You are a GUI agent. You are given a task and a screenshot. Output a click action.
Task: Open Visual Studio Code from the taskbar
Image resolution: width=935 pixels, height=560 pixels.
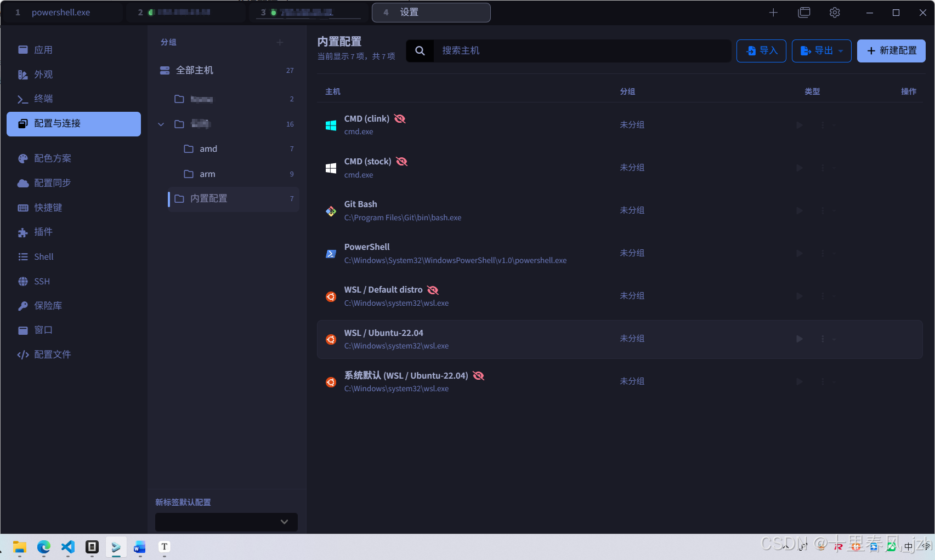[x=68, y=547]
